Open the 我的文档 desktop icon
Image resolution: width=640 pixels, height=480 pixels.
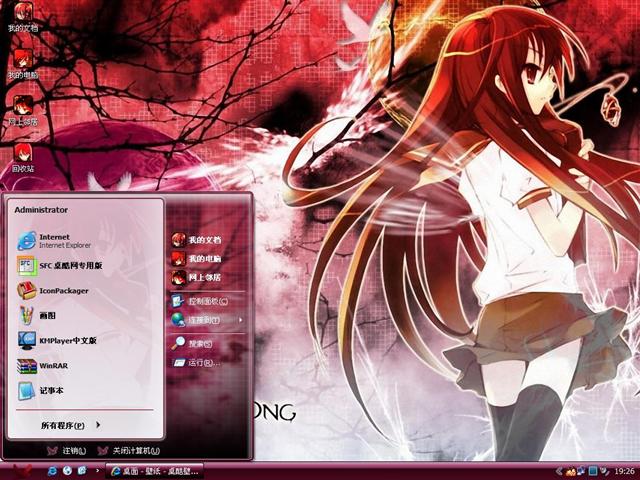(22, 17)
